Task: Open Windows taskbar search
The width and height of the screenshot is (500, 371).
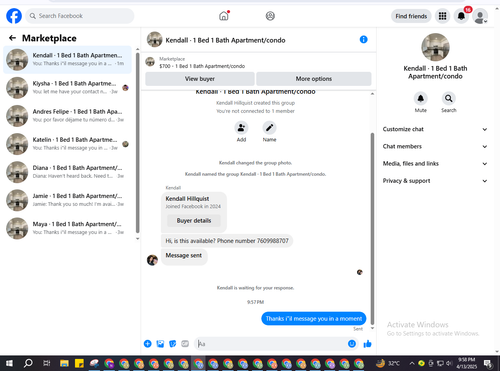Action: pyautogui.click(x=28, y=363)
